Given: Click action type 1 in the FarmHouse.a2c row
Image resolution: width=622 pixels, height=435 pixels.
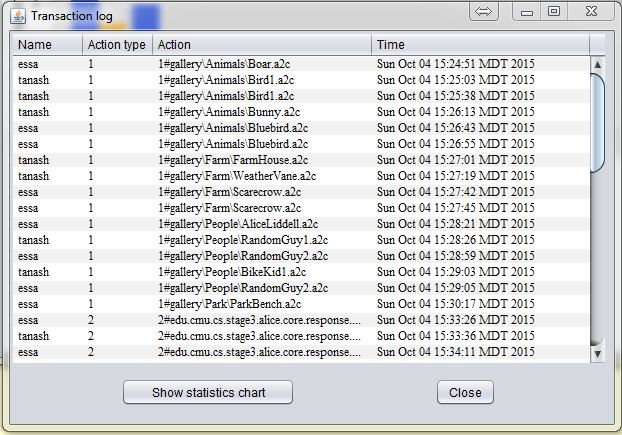Looking at the screenshot, I should [x=91, y=160].
